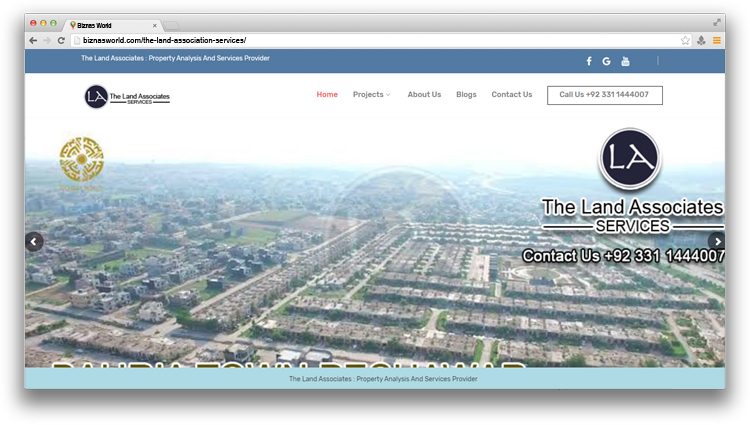Image resolution: width=750 pixels, height=425 pixels.
Task: Open the Facebook social icon
Action: coord(588,61)
